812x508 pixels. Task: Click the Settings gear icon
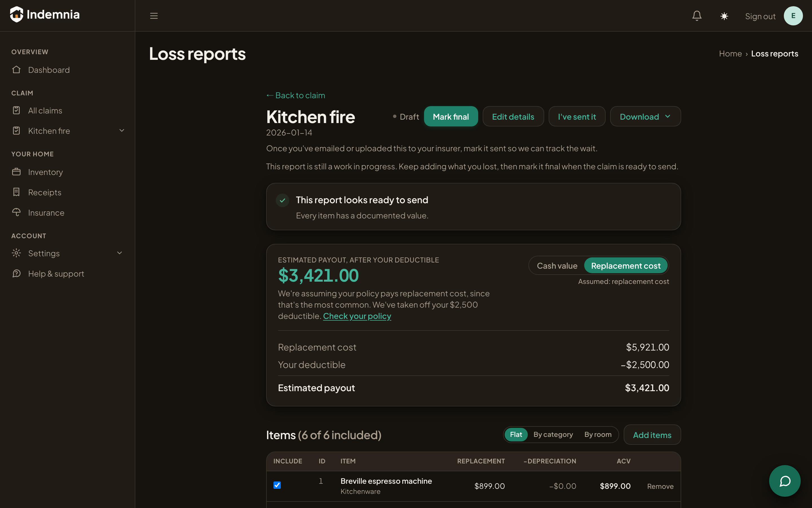[16, 253]
